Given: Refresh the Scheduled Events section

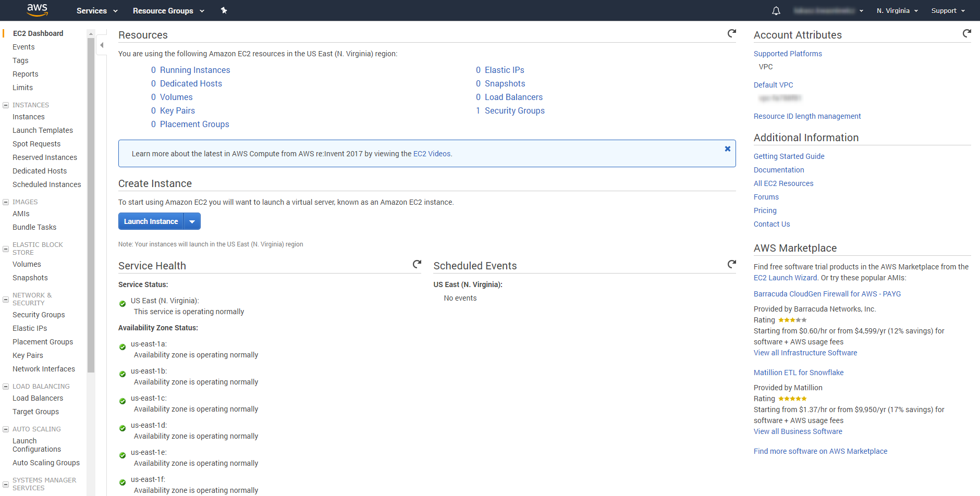Looking at the screenshot, I should coord(732,264).
